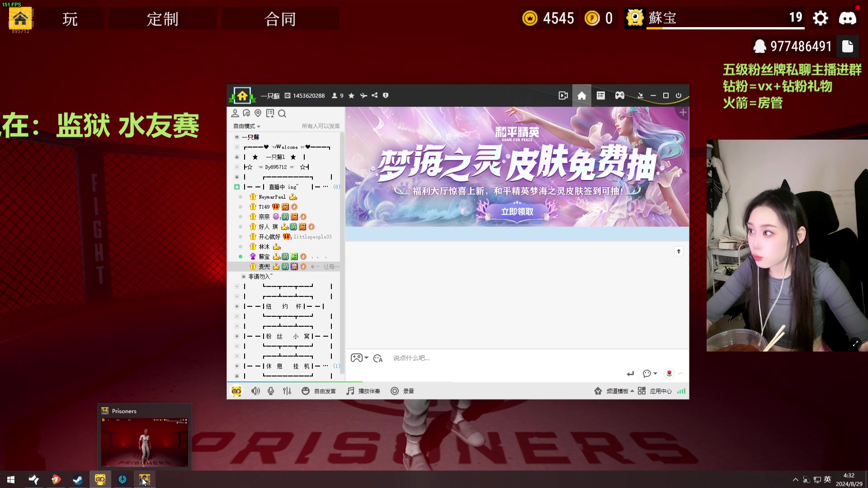Open the gamepad games tab in YY title bar

(x=620, y=96)
